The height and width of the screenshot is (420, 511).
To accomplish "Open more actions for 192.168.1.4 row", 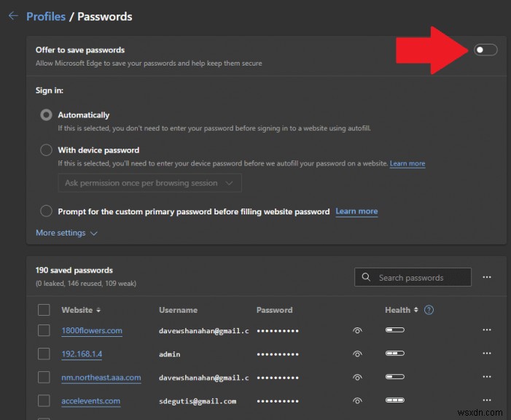I will [487, 354].
